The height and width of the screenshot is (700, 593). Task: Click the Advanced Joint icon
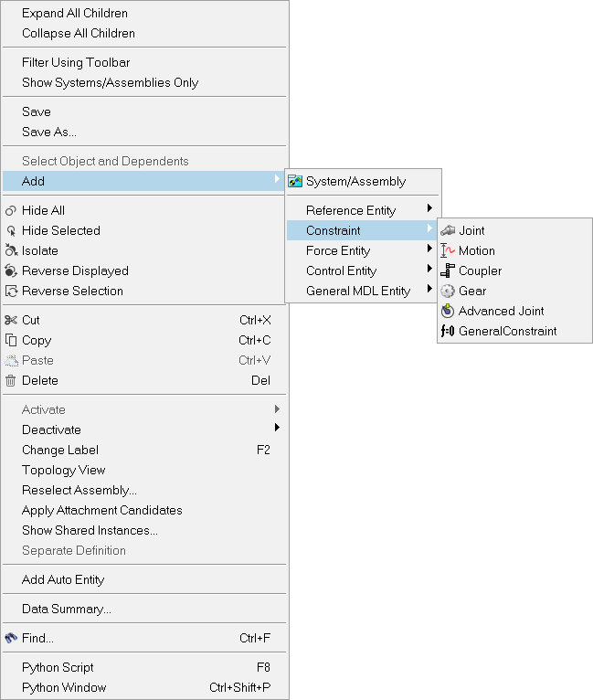[x=448, y=311]
